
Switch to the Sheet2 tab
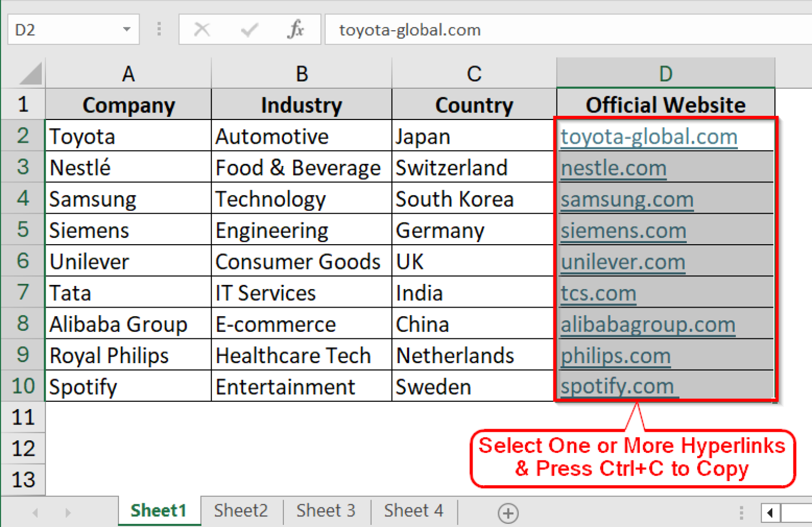point(241,510)
